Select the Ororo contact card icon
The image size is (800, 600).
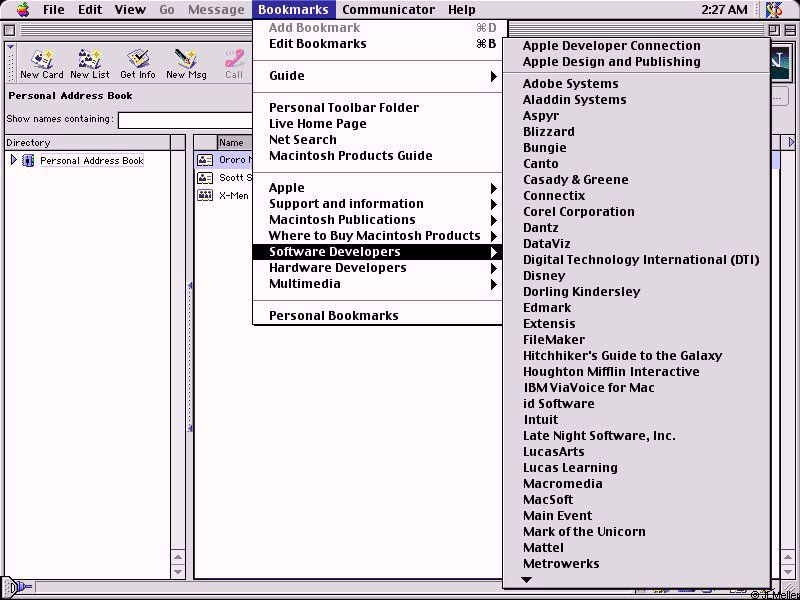(205, 160)
